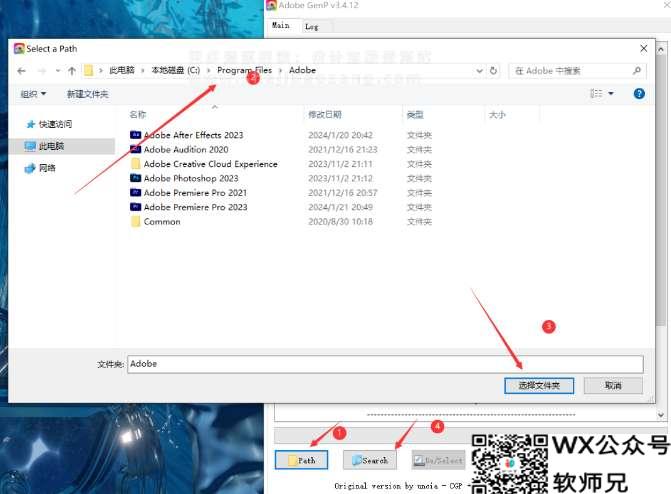
Task: Click the GenP list scrollbar down arrow
Action: tap(661, 415)
